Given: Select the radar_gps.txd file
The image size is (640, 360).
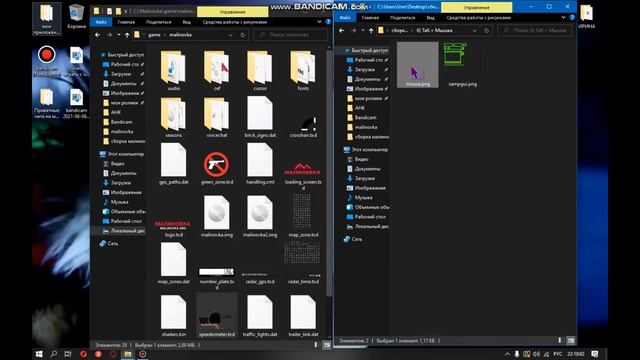Looking at the screenshot, I should (x=260, y=278).
